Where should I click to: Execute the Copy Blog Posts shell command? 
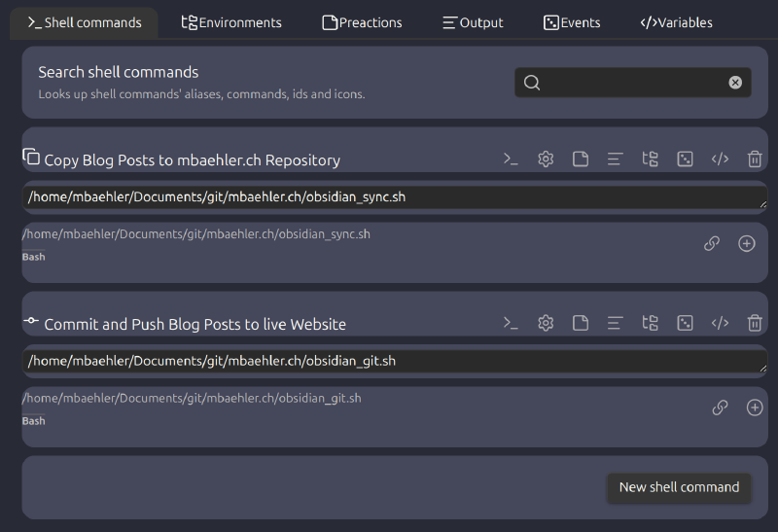click(511, 160)
